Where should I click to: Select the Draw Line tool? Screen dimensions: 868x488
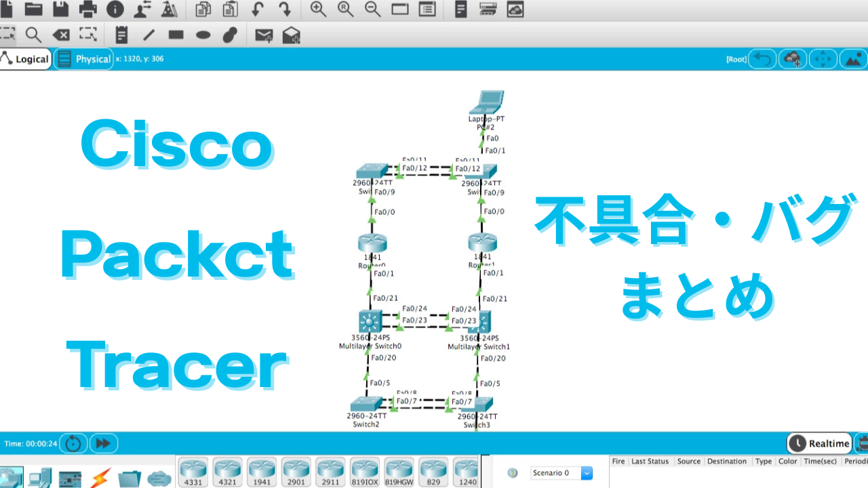click(149, 35)
